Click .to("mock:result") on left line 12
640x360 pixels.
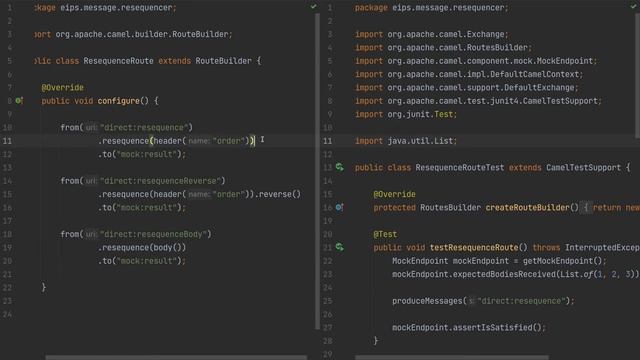point(142,154)
